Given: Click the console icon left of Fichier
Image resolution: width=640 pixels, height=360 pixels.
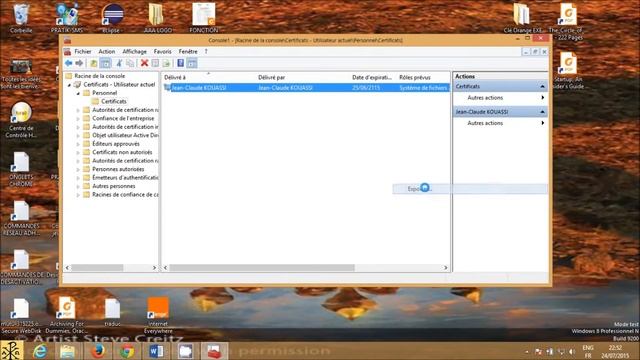Looking at the screenshot, I should [68, 51].
